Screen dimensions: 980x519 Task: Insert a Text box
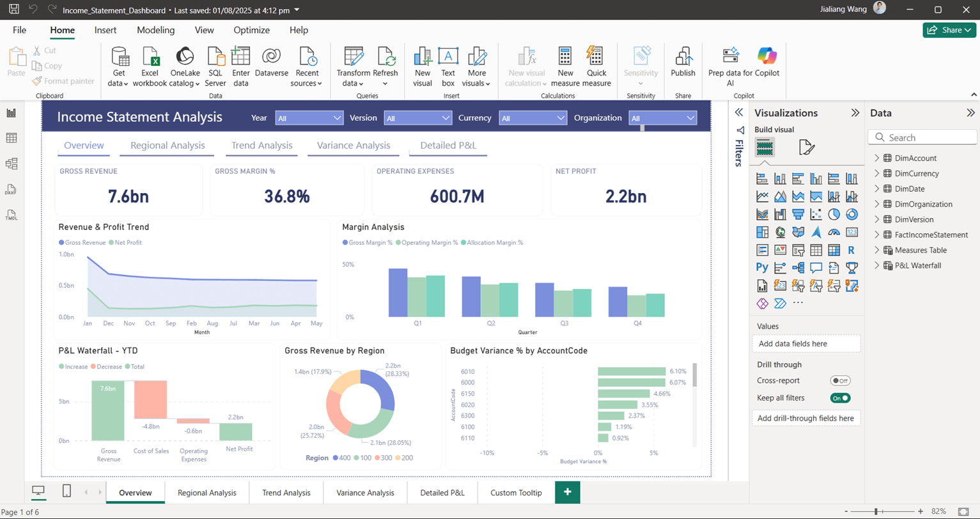(448, 58)
